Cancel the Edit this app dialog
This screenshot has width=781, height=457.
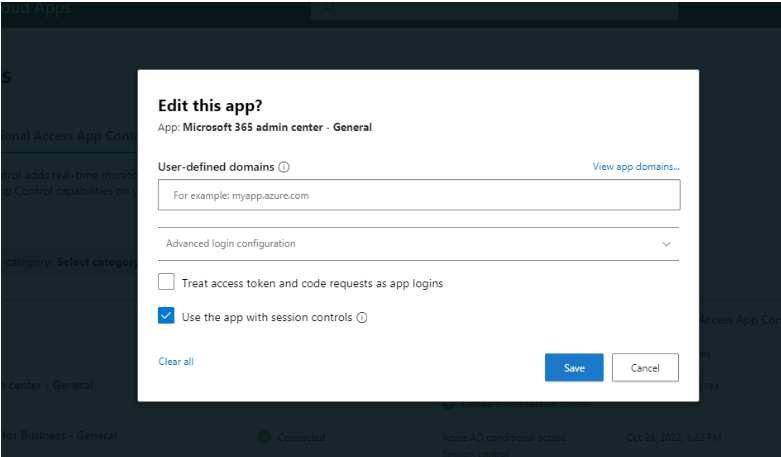tap(645, 368)
